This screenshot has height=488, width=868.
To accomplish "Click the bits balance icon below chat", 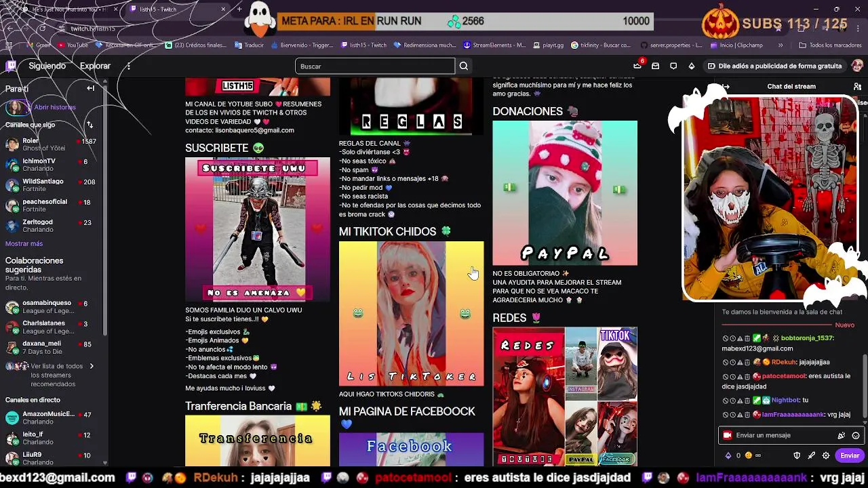I will coord(728,455).
